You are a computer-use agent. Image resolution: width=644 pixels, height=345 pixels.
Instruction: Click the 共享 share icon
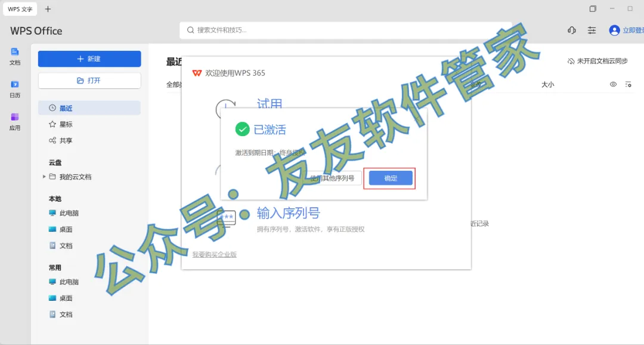click(x=52, y=141)
